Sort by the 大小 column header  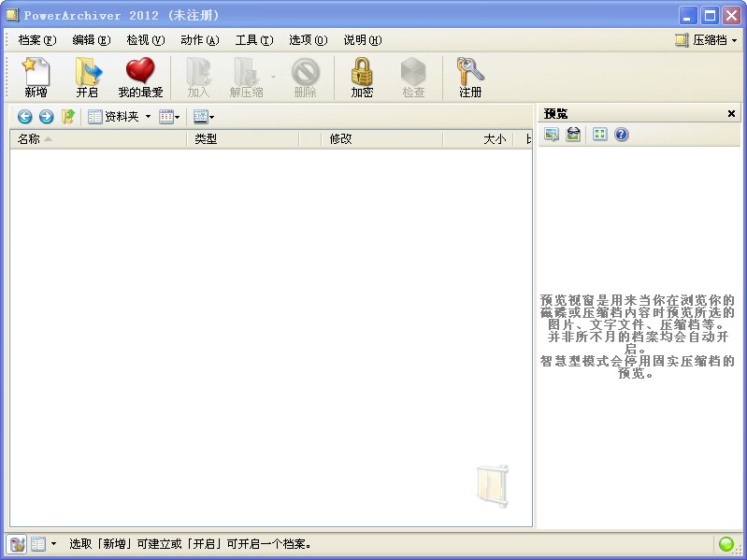tap(478, 139)
